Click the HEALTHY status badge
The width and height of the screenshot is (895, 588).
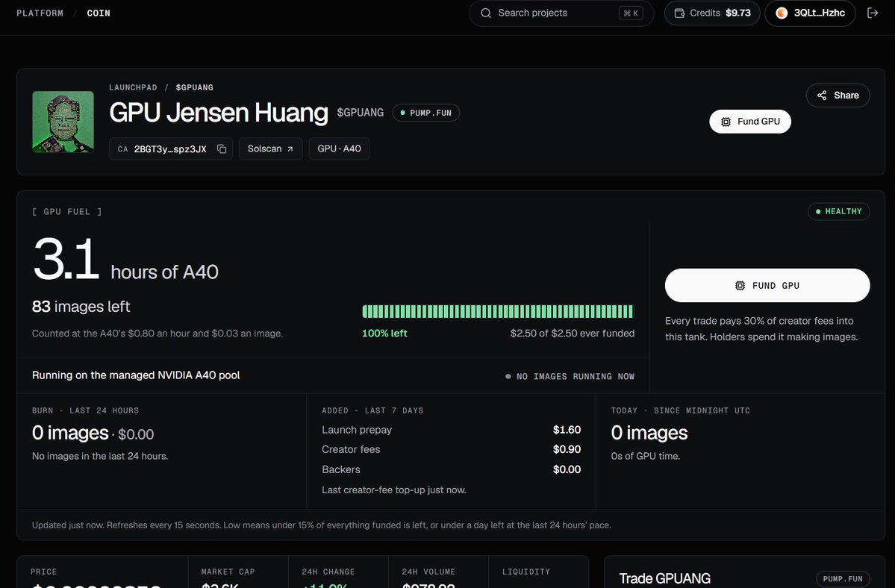tap(838, 212)
